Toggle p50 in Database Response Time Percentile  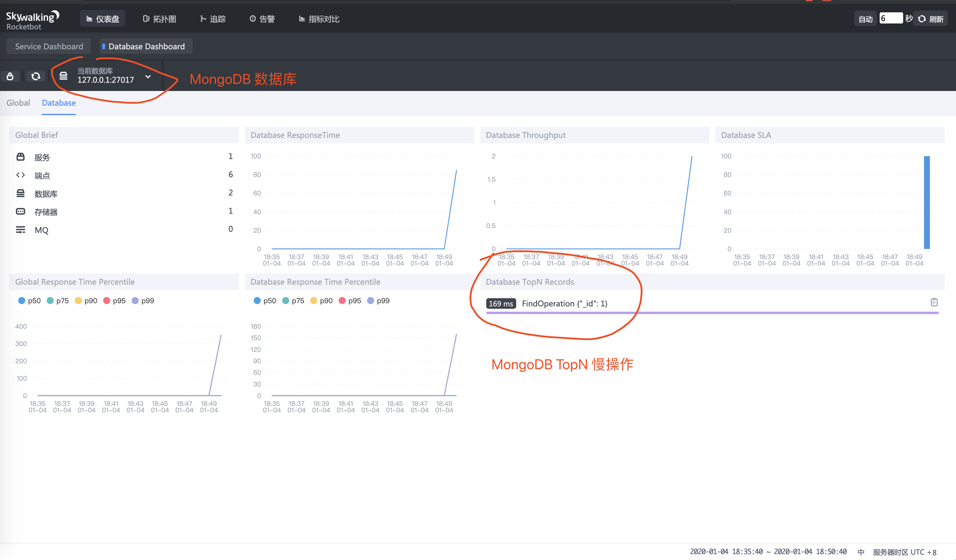pos(265,301)
